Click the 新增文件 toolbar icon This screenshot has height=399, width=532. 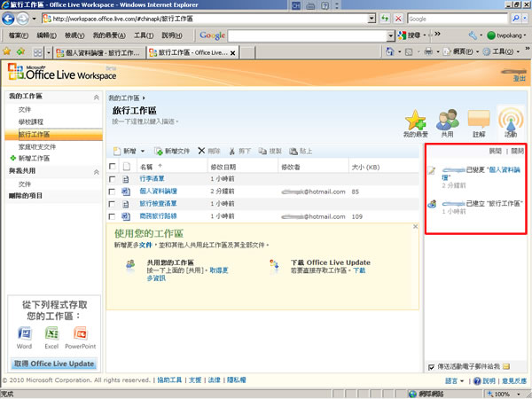[159, 151]
